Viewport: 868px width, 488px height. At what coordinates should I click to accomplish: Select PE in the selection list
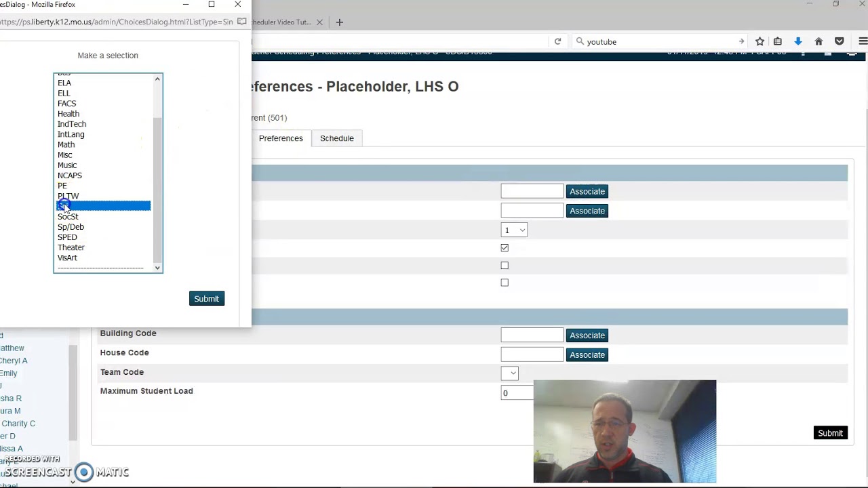tap(62, 186)
